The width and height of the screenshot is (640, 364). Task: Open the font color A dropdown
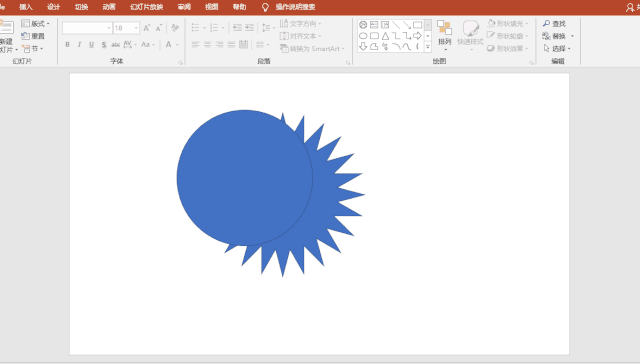pyautogui.click(x=178, y=44)
